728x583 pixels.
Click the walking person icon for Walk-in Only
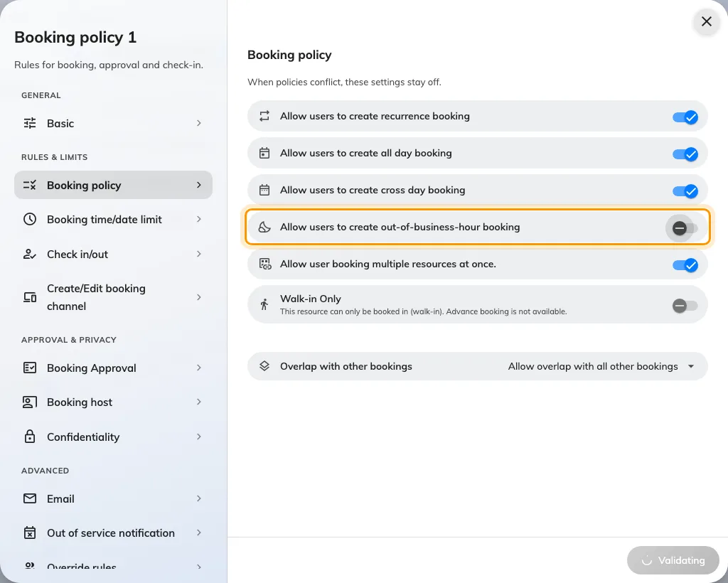[264, 304]
